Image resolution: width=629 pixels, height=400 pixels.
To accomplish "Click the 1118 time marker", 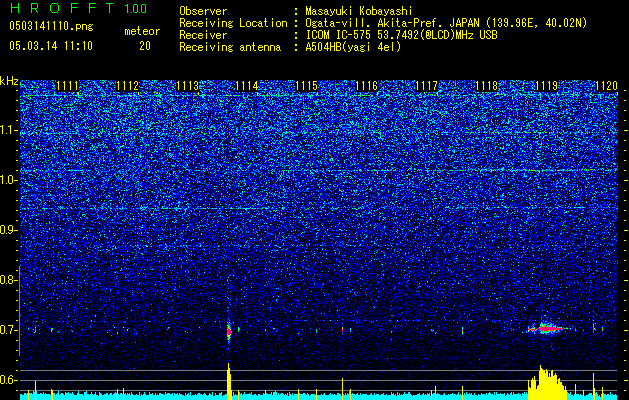I will coord(487,86).
